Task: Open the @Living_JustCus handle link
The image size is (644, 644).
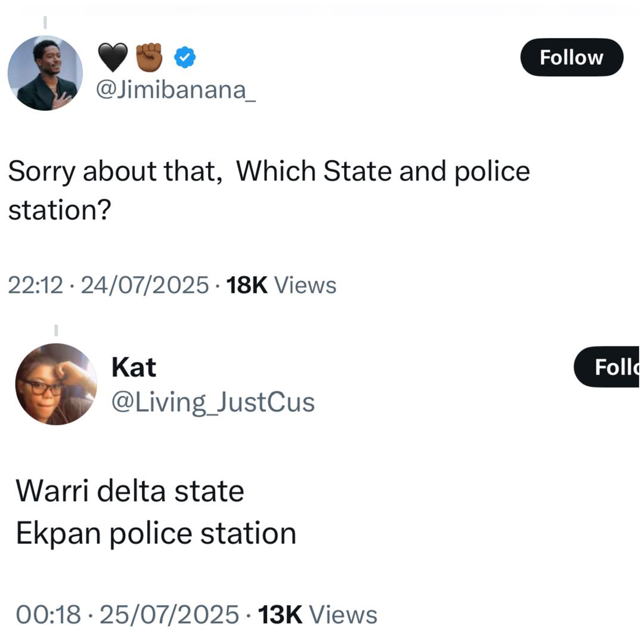Action: [x=213, y=402]
